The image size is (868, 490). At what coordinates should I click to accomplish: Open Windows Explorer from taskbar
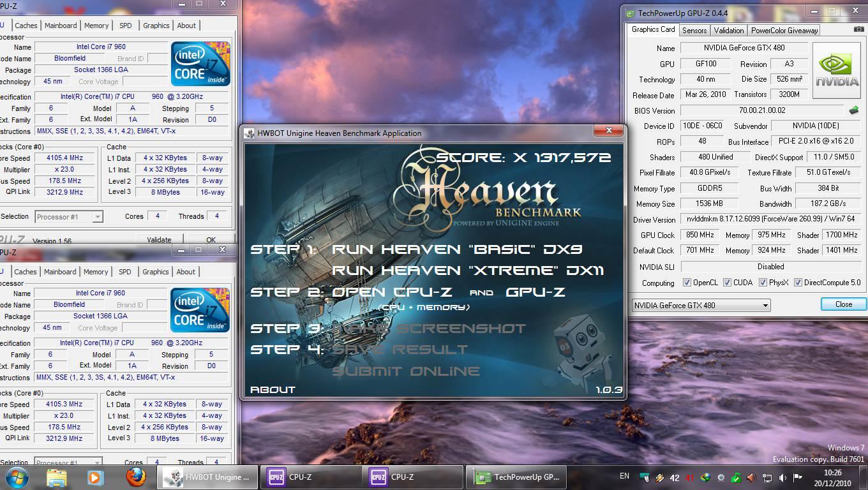point(56,477)
